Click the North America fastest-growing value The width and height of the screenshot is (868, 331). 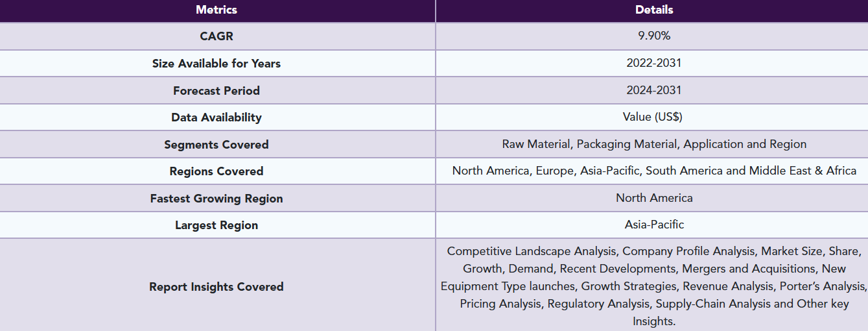click(654, 198)
